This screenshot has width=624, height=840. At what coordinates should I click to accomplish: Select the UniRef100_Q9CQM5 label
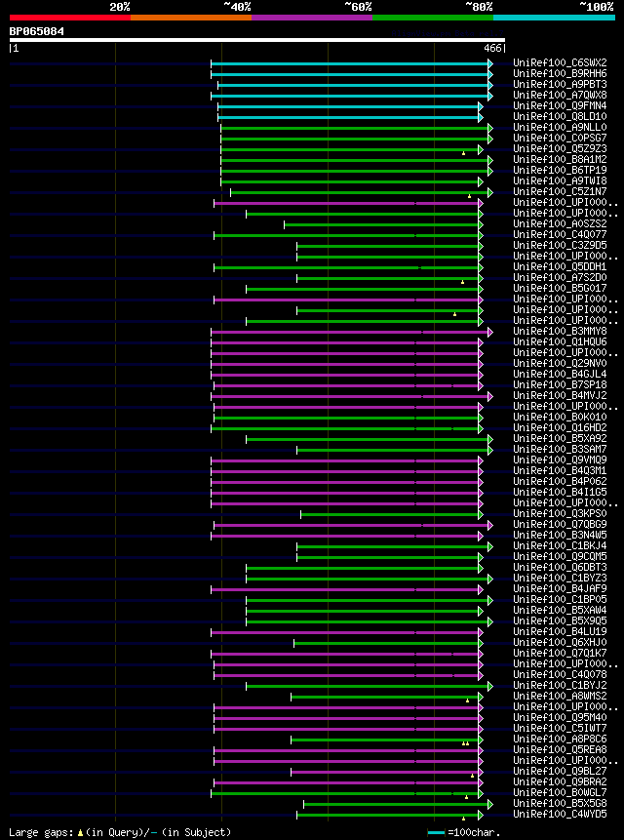click(560, 557)
